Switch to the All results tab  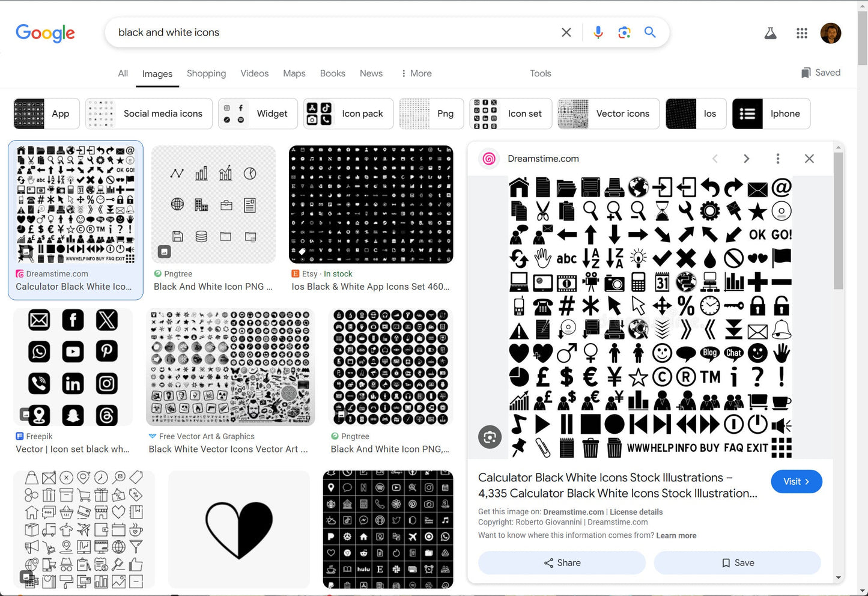point(123,73)
